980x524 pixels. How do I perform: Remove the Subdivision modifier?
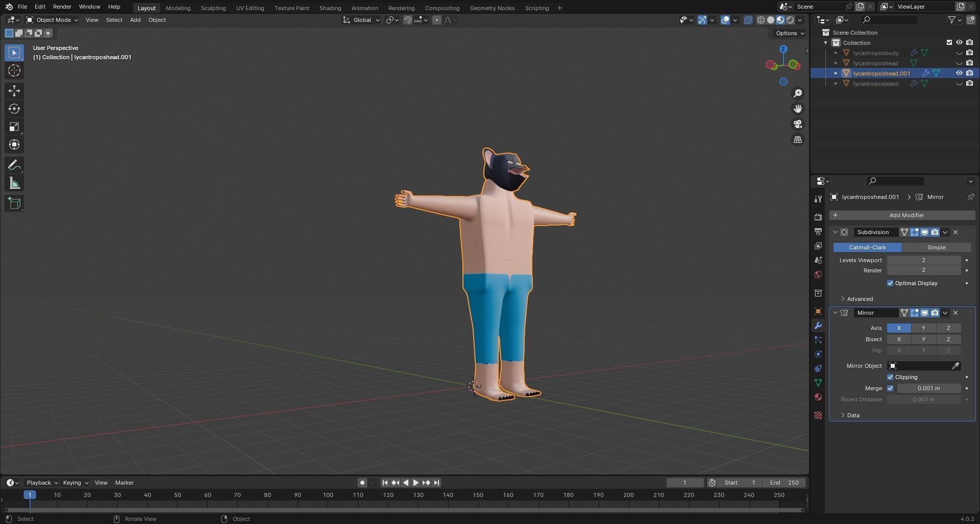point(955,232)
